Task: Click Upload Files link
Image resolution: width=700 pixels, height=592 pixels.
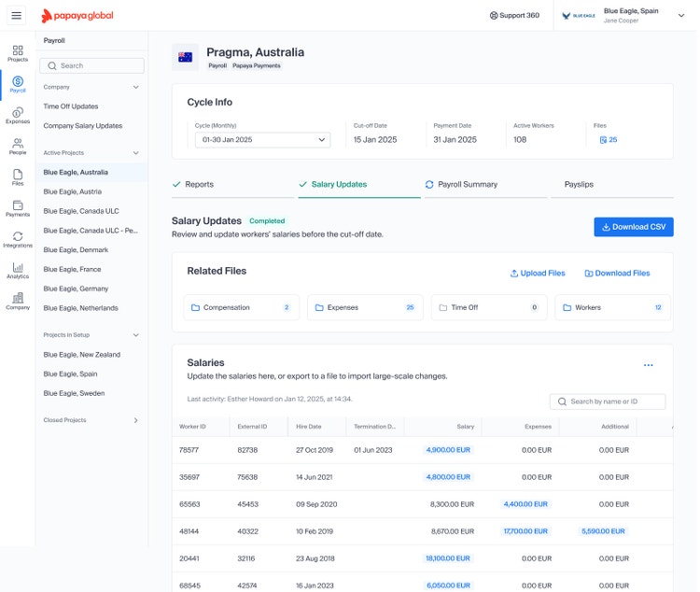Action: (x=538, y=273)
